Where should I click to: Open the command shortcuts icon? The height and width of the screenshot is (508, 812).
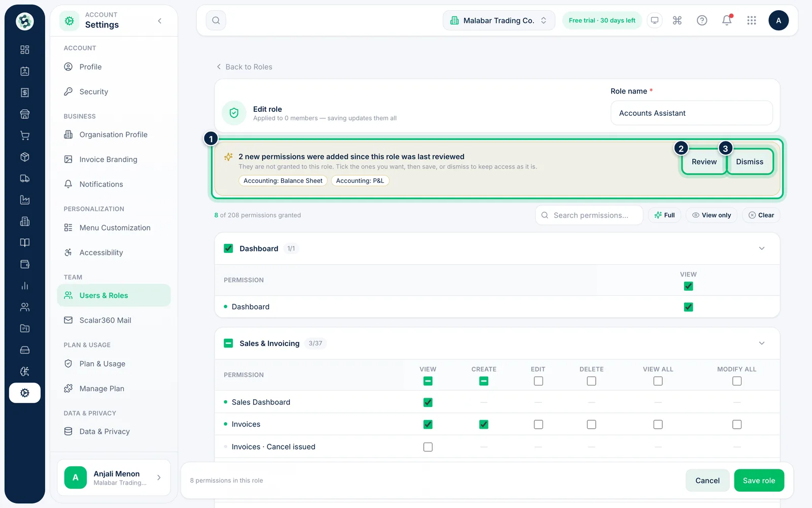click(x=677, y=20)
